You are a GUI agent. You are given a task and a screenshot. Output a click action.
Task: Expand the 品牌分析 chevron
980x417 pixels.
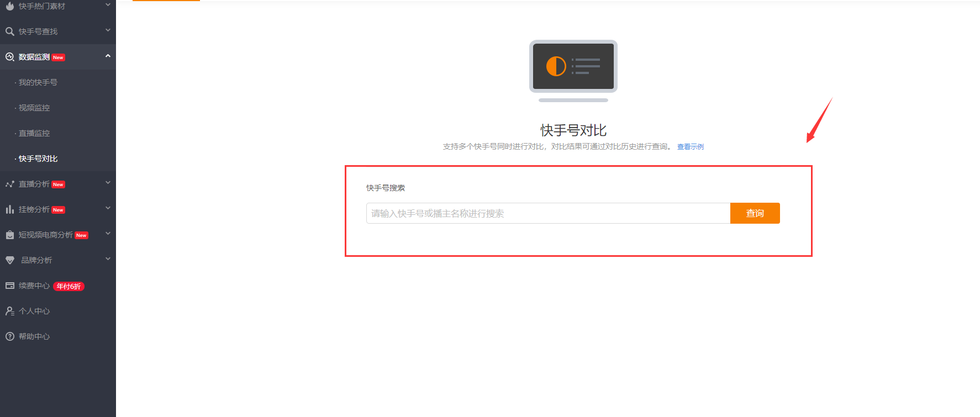(108, 259)
